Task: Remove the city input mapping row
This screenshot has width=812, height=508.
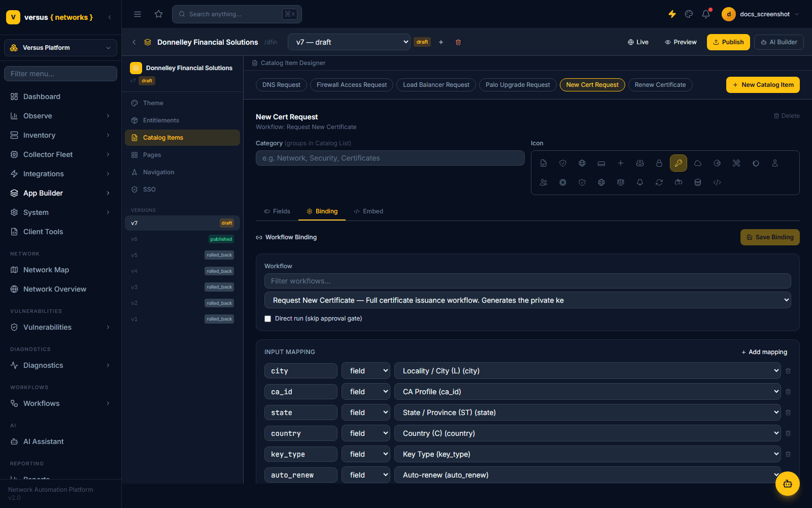Action: click(788, 371)
